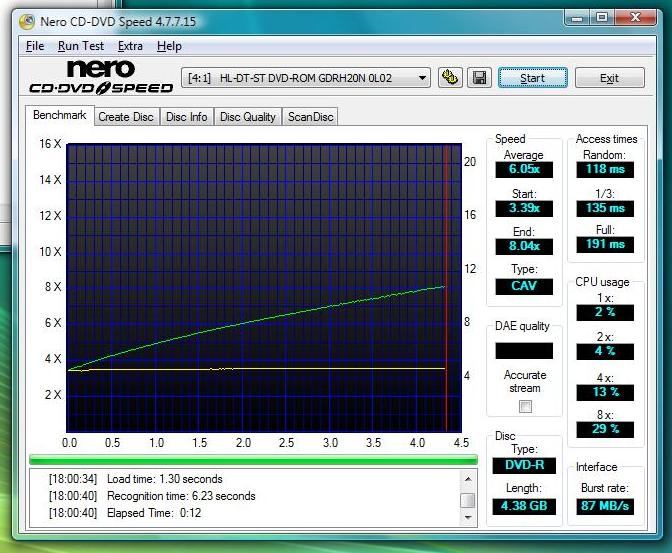672x553 pixels.
Task: Click the green progress bar
Action: [x=253, y=460]
